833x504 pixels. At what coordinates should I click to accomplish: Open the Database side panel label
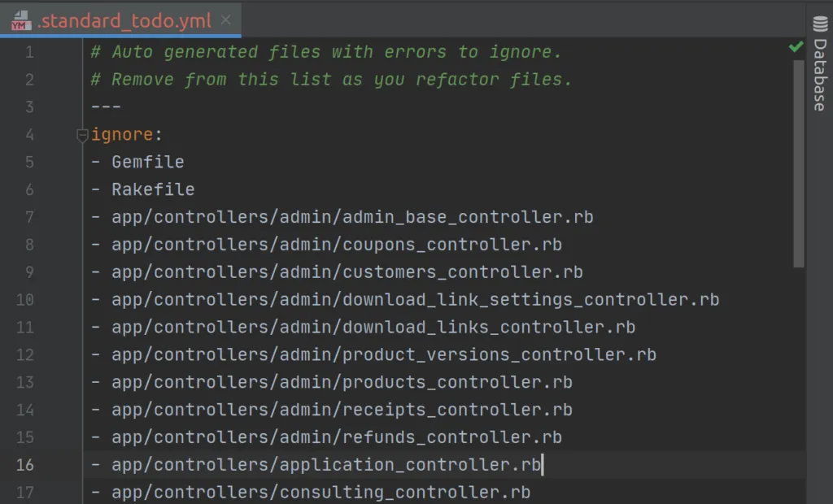[820, 75]
